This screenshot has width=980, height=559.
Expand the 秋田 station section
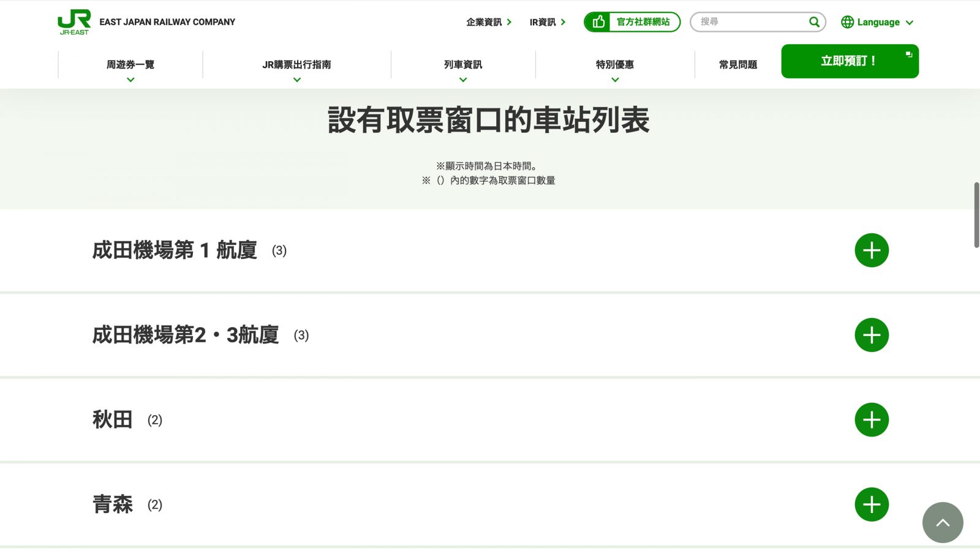[871, 420]
